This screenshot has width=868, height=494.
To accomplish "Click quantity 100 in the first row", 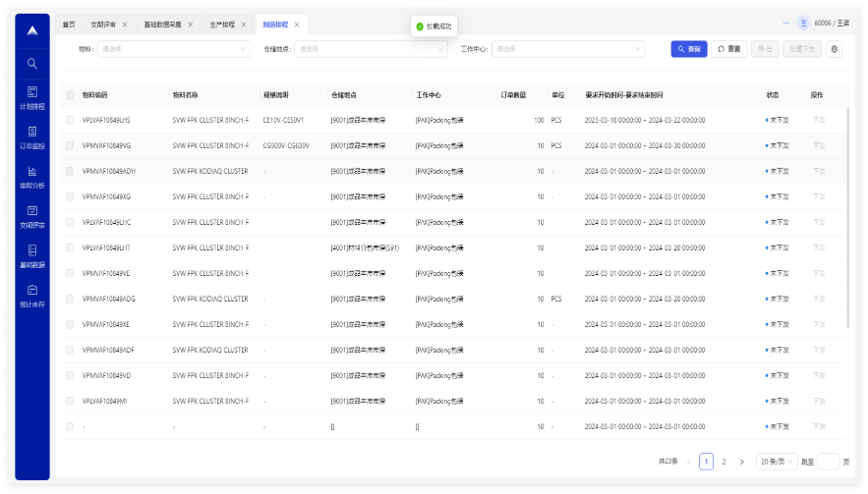I will click(x=539, y=120).
